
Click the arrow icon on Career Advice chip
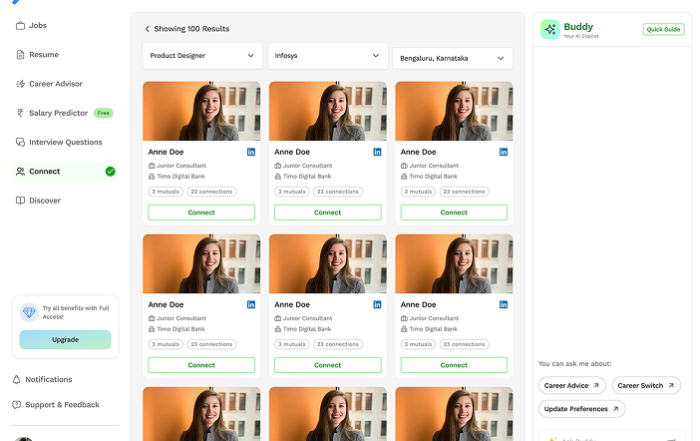click(x=596, y=385)
